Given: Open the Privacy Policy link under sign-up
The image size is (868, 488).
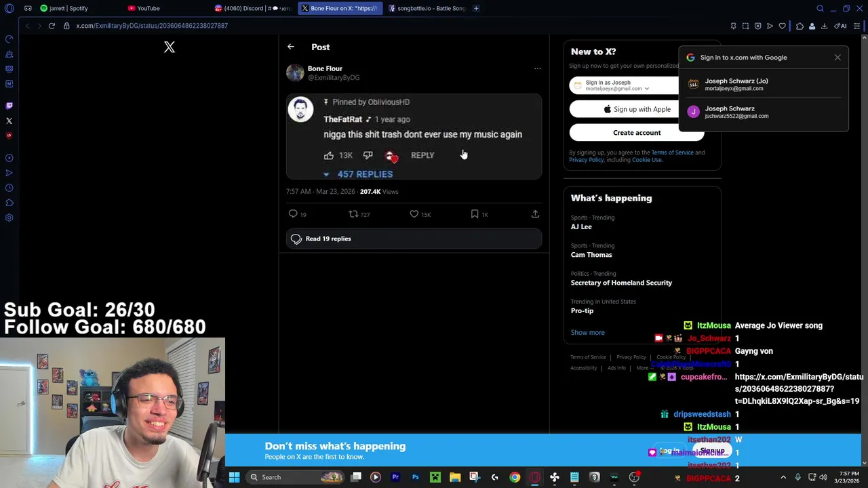Looking at the screenshot, I should tap(586, 160).
